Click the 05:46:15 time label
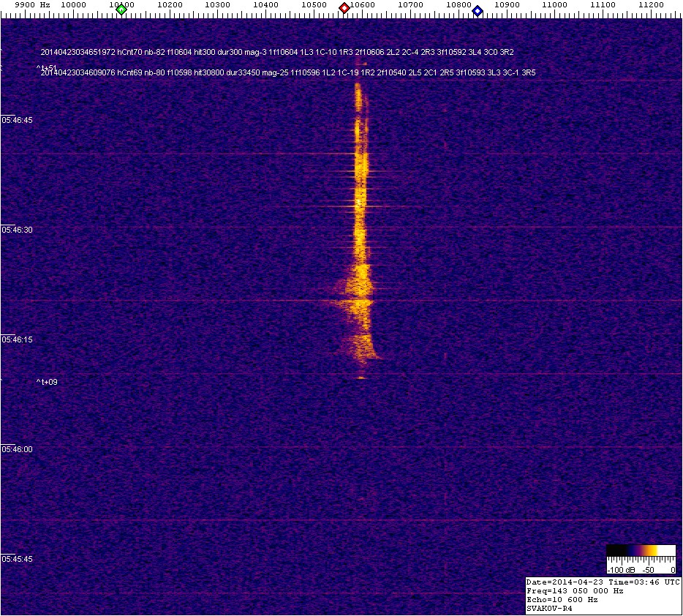683x616 pixels. coord(16,339)
